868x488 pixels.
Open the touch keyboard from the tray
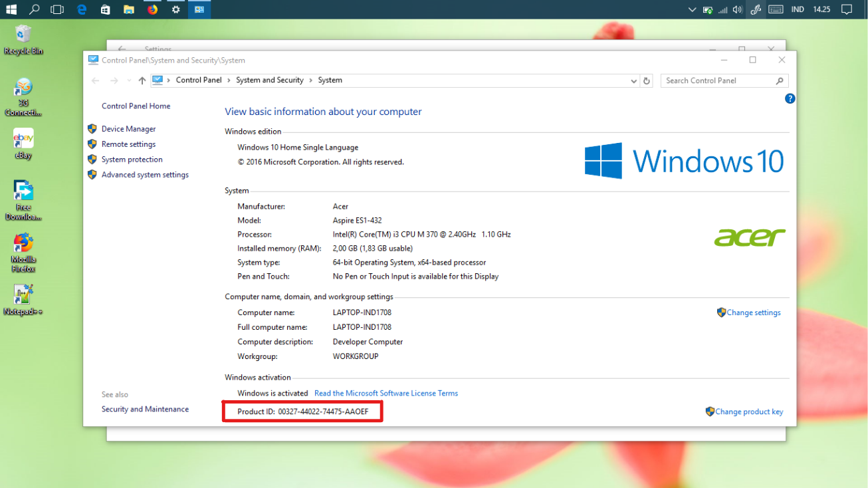775,9
